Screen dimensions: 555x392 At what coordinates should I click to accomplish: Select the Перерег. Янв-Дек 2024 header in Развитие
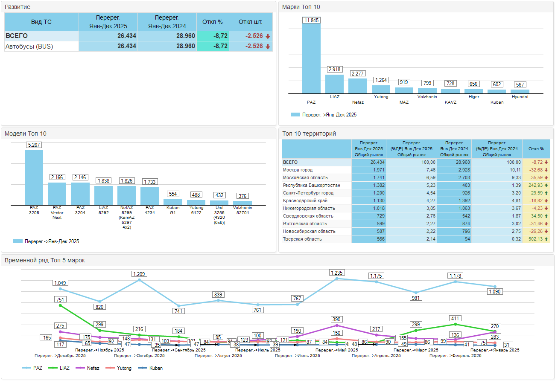[167, 21]
